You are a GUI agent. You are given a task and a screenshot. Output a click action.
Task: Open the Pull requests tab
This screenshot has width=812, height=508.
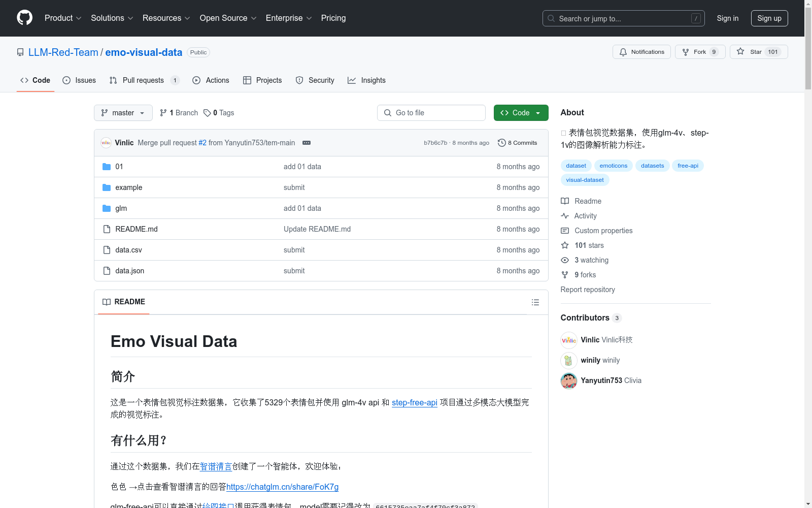pyautogui.click(x=144, y=80)
